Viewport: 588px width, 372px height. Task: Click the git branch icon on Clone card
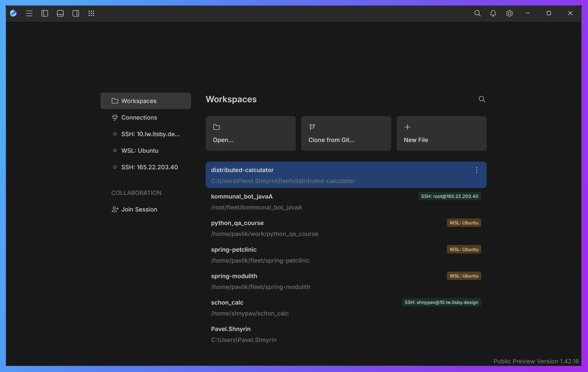312,127
